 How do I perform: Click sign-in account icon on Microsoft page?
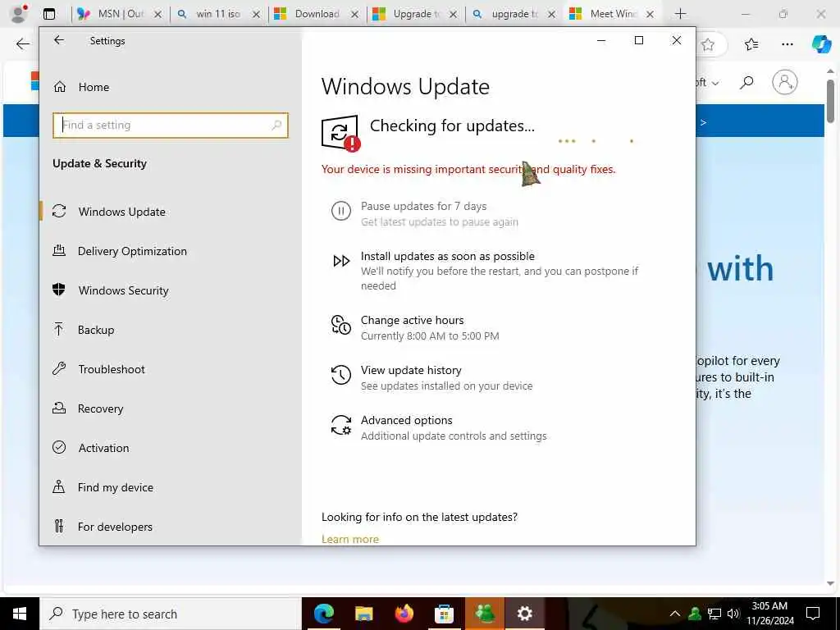coord(785,83)
